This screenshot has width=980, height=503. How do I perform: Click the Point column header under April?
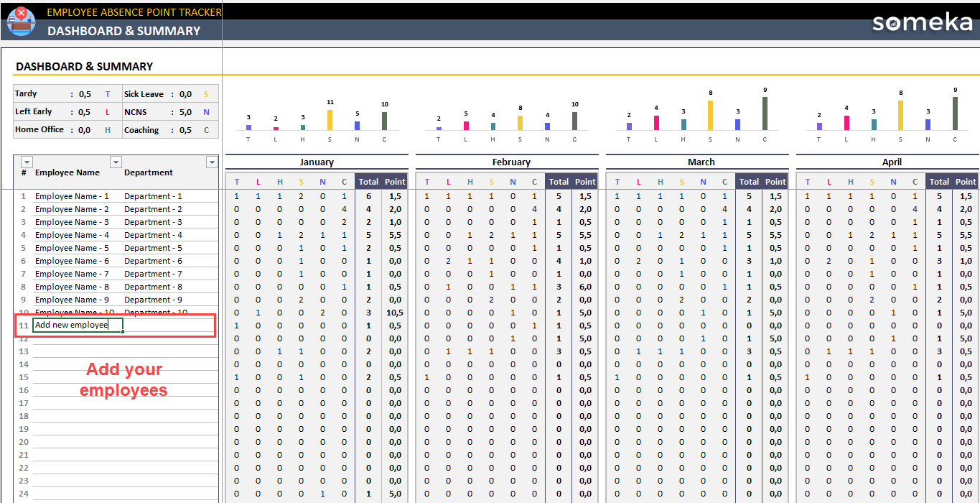click(966, 182)
